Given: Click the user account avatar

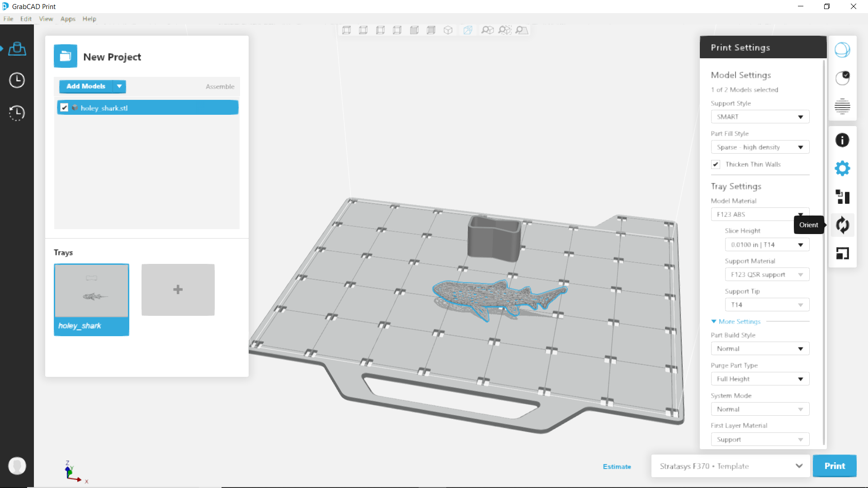Looking at the screenshot, I should coord(17,466).
